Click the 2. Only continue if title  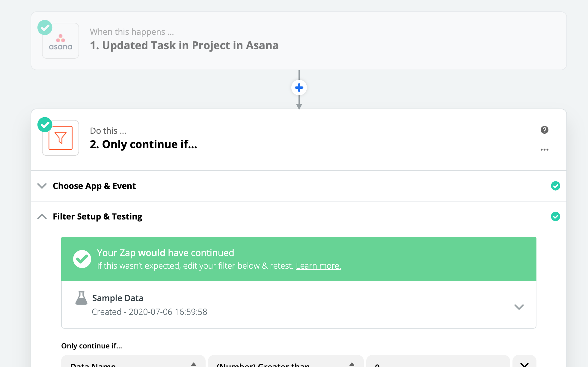coord(143,145)
